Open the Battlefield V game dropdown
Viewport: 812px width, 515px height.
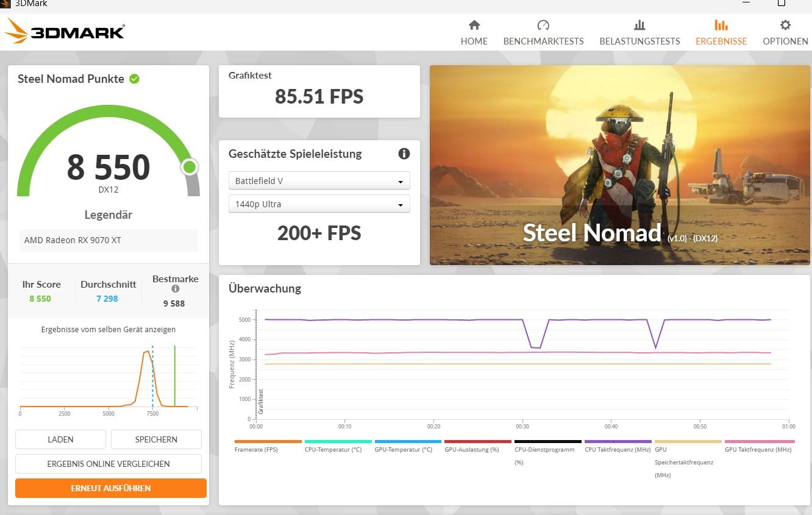coord(319,181)
